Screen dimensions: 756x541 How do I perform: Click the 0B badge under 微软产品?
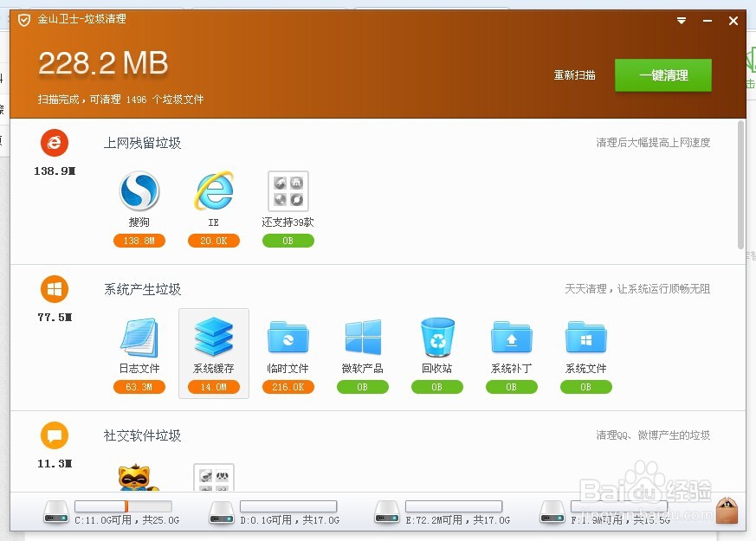[363, 387]
